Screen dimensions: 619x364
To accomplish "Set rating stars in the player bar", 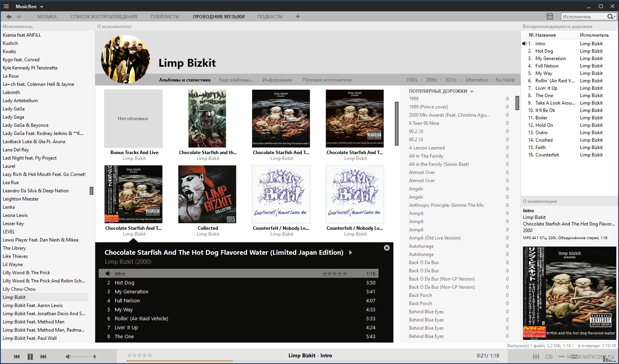I will click(x=139, y=355).
